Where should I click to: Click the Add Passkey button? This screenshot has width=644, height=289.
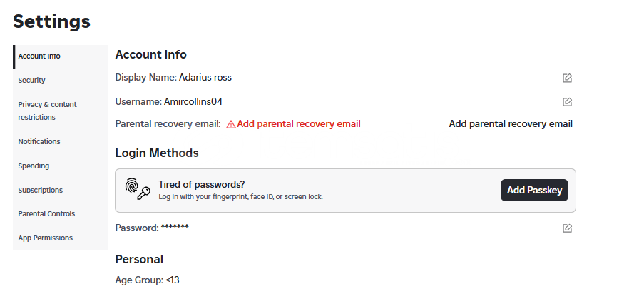click(534, 191)
